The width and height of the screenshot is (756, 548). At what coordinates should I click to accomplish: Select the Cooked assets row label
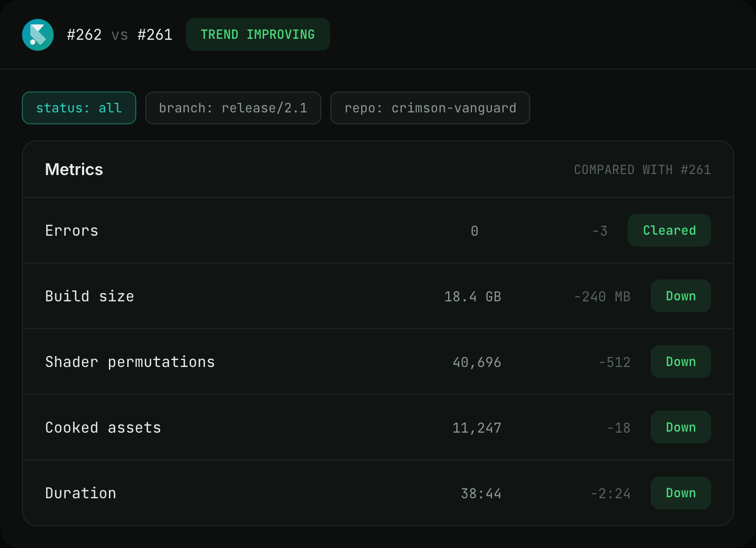click(103, 428)
